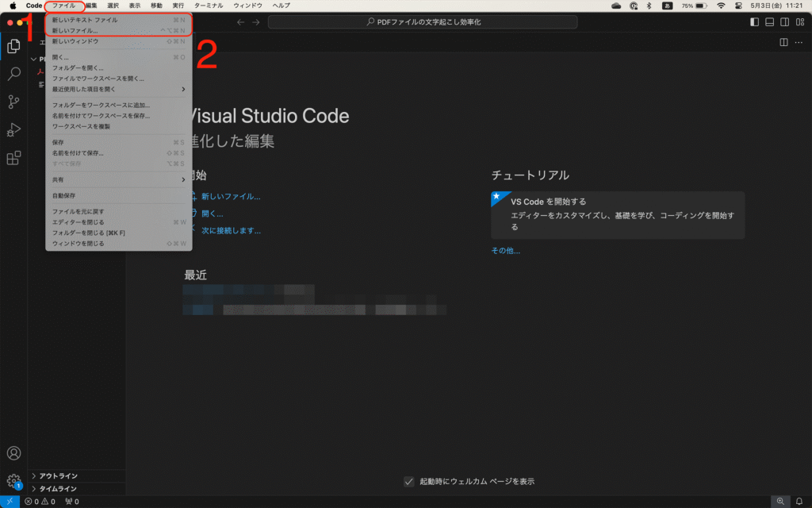Click 次に接続します... link
Image resolution: width=812 pixels, height=508 pixels.
pyautogui.click(x=231, y=231)
